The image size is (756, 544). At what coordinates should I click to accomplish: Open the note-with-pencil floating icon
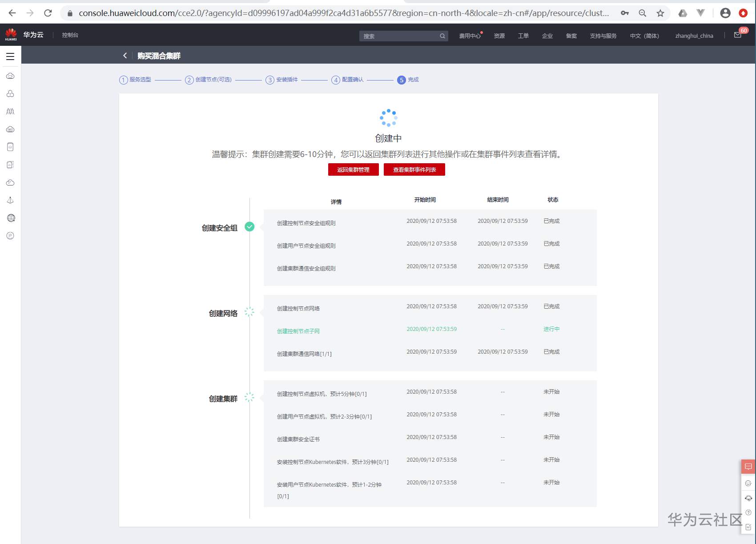748,528
